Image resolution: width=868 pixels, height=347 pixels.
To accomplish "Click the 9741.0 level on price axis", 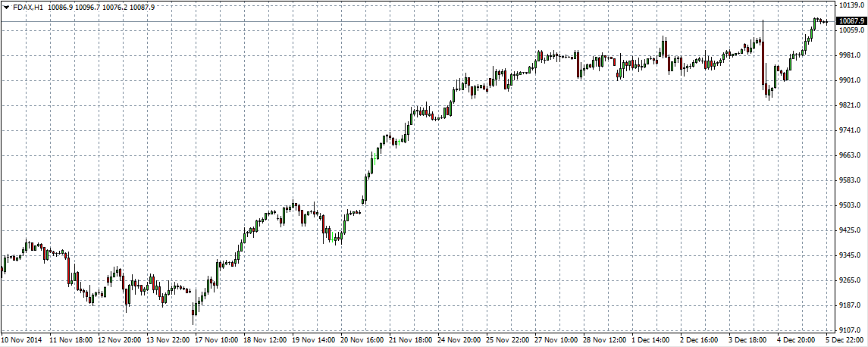I will tap(848, 130).
